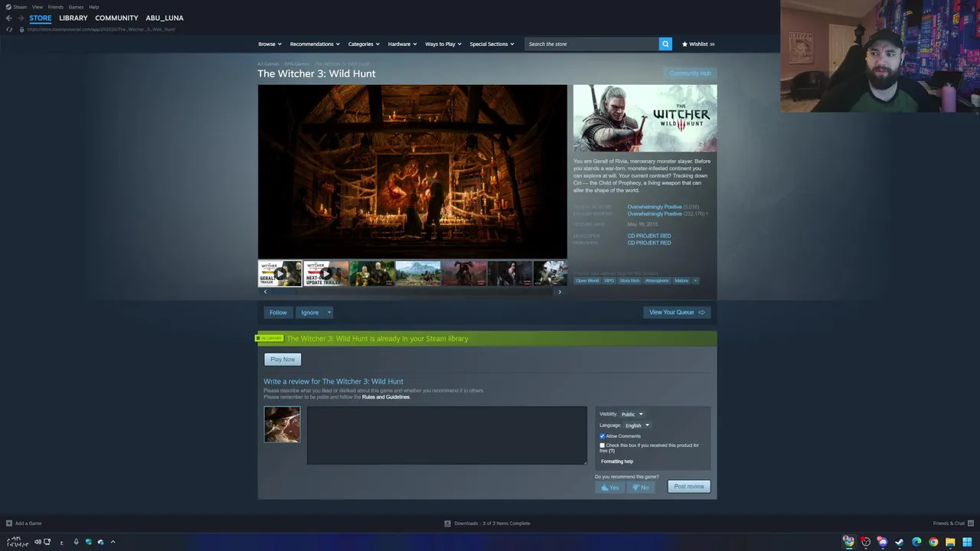This screenshot has height=551, width=980.
Task: Click the store search magnifier icon
Action: coord(665,44)
